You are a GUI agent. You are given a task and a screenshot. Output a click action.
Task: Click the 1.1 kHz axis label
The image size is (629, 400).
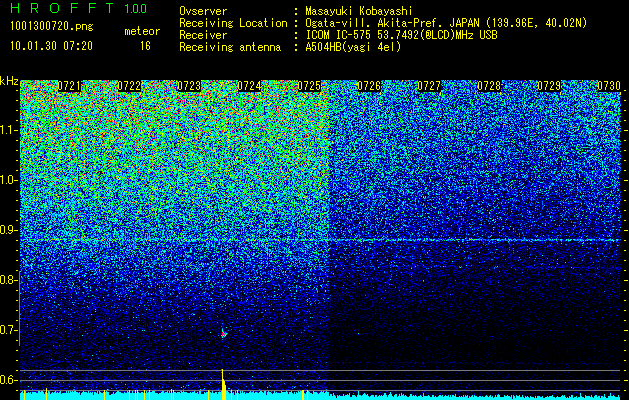coord(7,130)
